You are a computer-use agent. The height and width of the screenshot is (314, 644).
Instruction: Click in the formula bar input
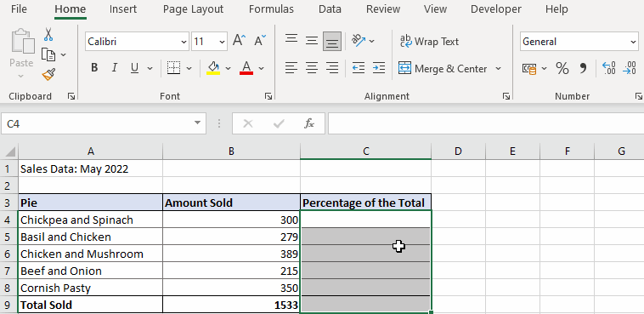pyautogui.click(x=486, y=123)
